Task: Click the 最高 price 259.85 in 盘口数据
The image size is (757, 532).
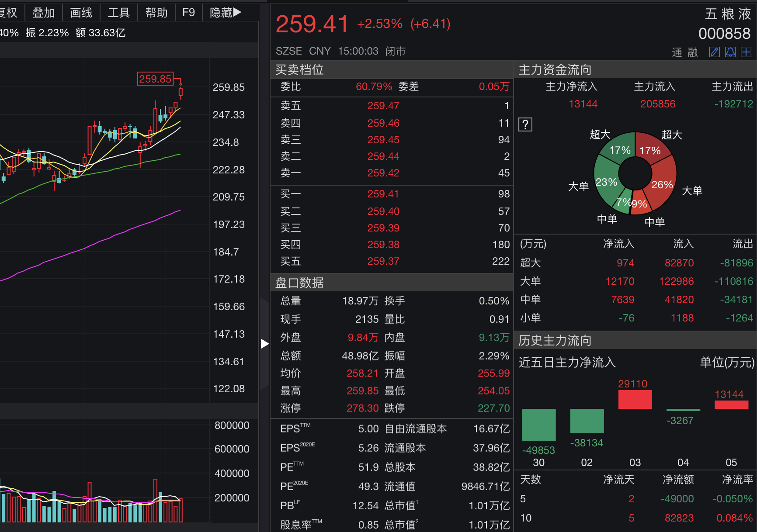Action: tap(362, 391)
